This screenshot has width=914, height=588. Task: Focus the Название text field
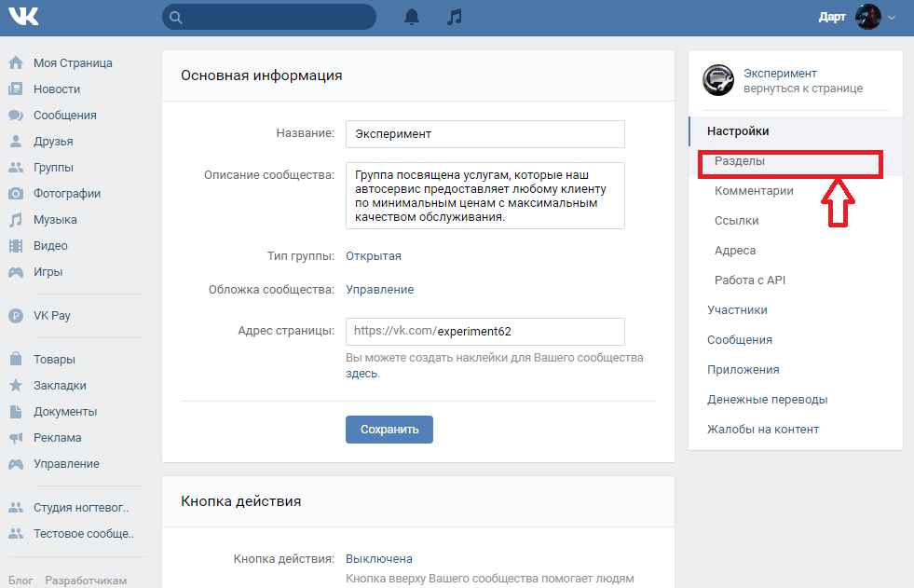[x=484, y=133]
